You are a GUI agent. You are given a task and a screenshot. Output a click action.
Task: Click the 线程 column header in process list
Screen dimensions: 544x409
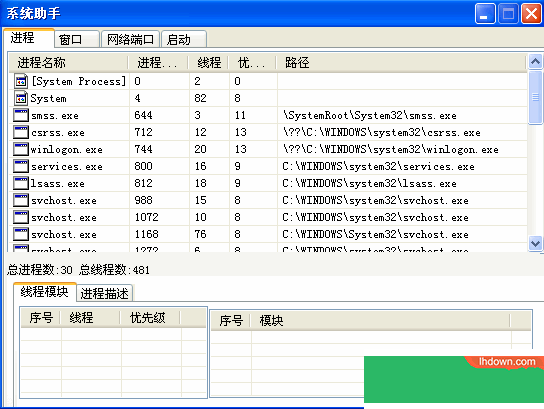(x=208, y=63)
